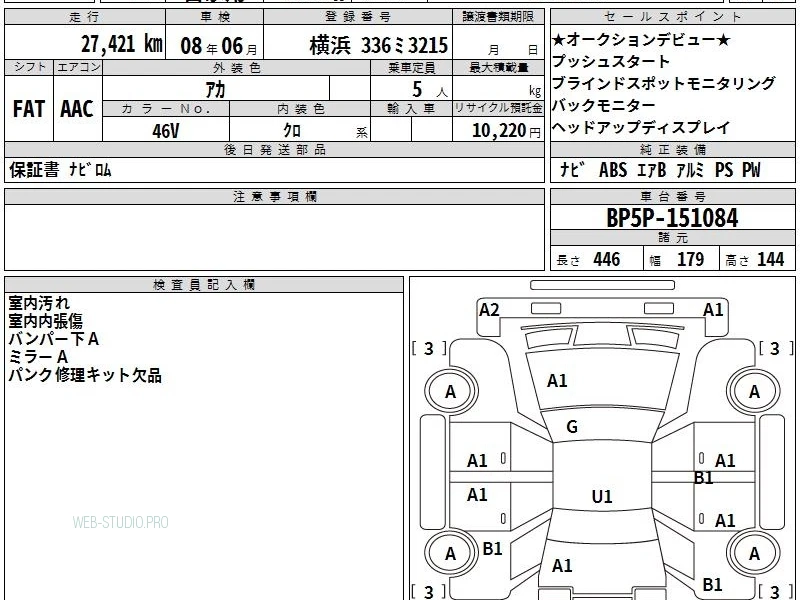The height and width of the screenshot is (600, 800).
Task: Select the 輸入車 header
Action: 411,109
